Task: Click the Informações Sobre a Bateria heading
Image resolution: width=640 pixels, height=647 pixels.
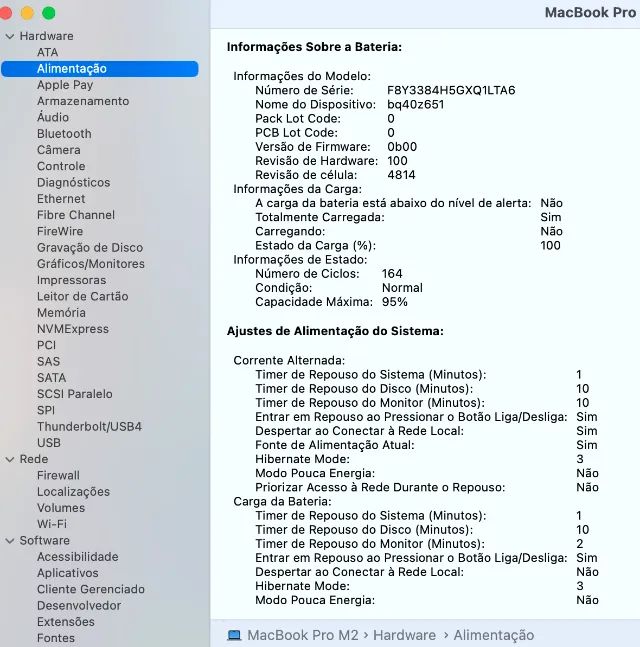Action: click(314, 47)
